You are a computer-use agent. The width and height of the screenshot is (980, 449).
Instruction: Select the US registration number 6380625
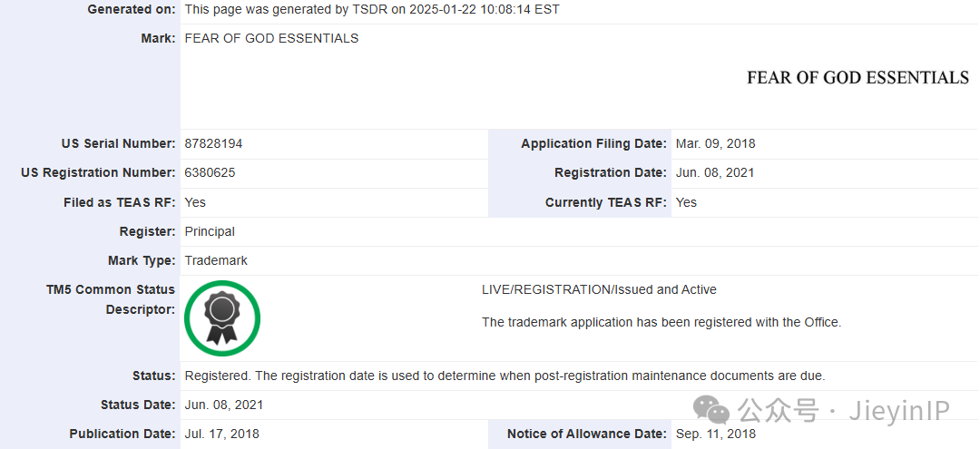[x=210, y=172]
